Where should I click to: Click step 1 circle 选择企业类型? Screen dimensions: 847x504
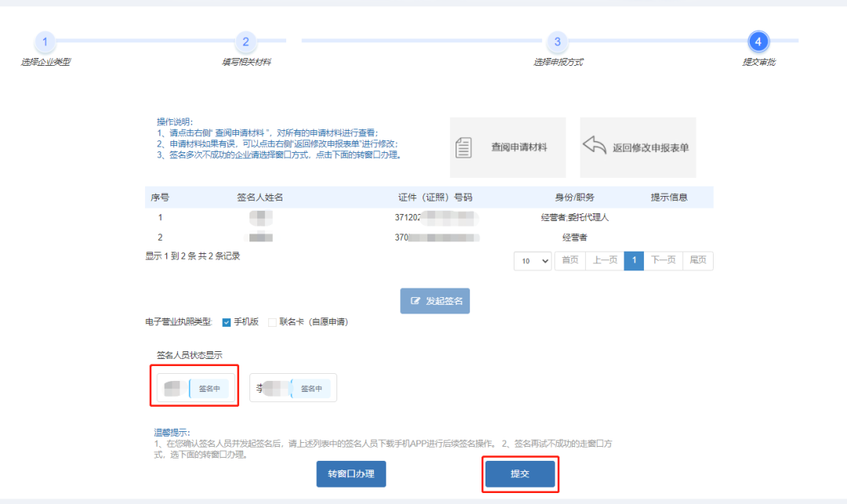(x=45, y=42)
